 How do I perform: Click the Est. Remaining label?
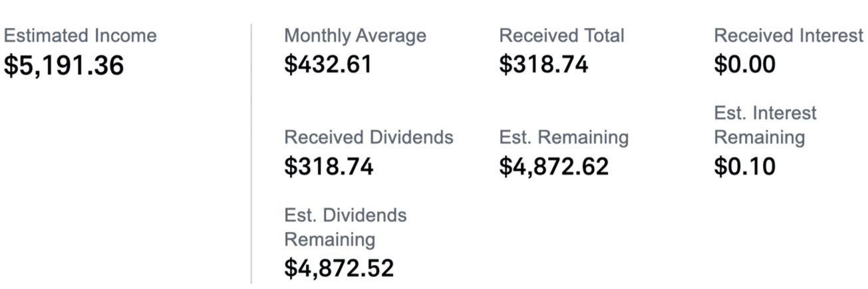(564, 138)
